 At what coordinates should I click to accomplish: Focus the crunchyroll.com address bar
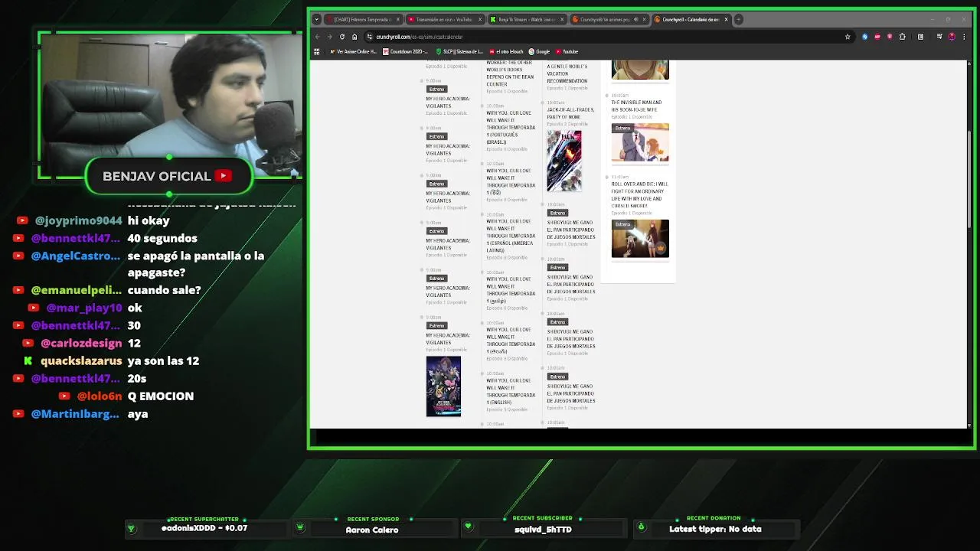[x=609, y=37]
